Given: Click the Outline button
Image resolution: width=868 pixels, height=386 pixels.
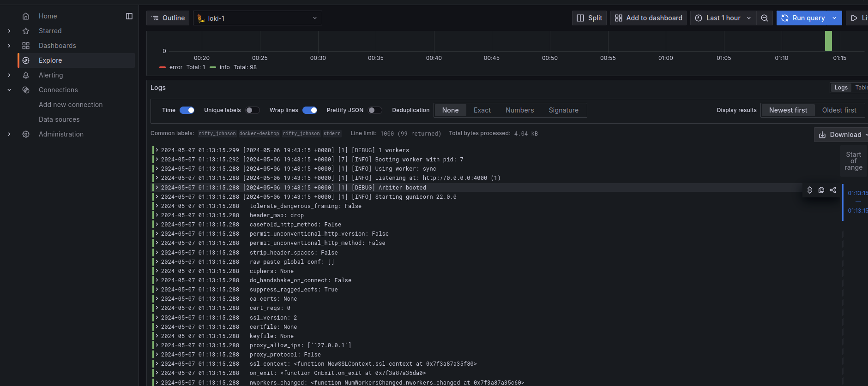Looking at the screenshot, I should pos(168,18).
